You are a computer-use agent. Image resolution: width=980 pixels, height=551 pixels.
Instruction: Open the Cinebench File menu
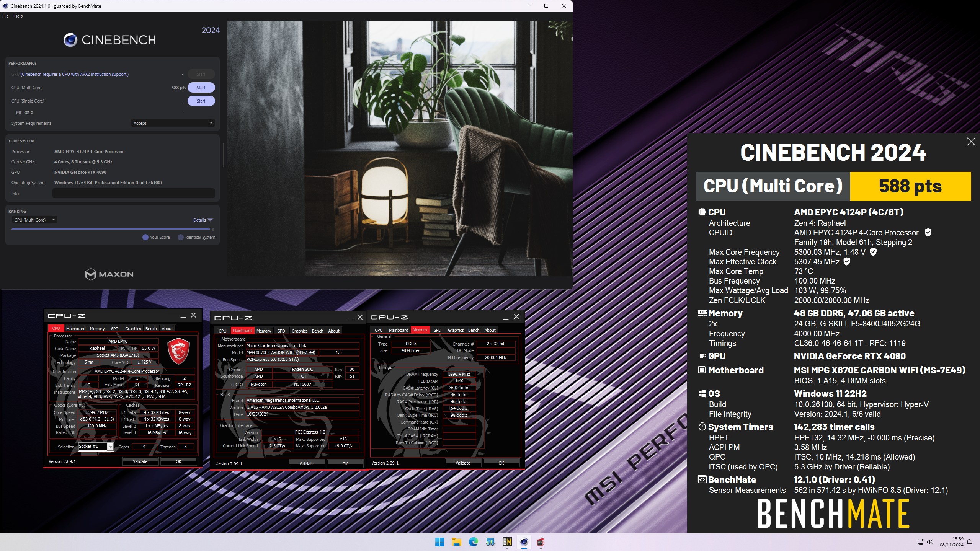pyautogui.click(x=5, y=16)
